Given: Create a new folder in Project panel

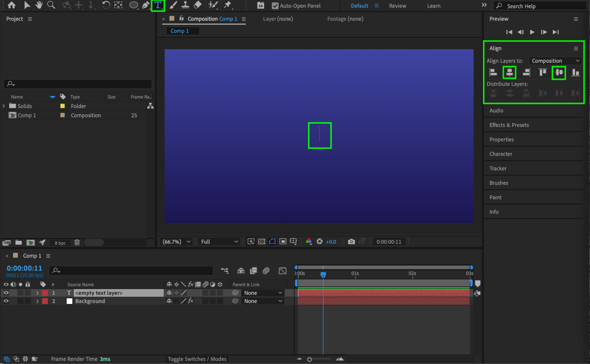Looking at the screenshot, I should [19, 242].
